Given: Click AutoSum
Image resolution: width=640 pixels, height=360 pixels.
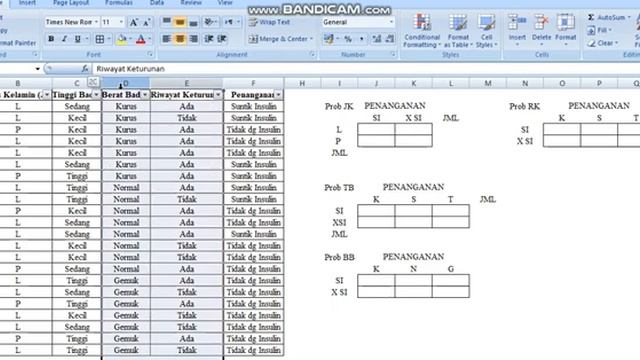Looking at the screenshot, I should point(608,18).
